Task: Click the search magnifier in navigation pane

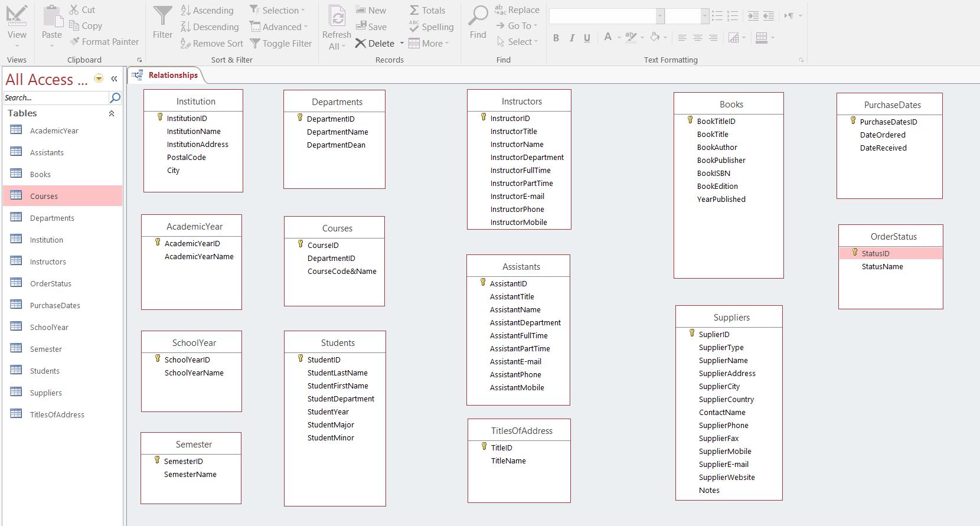Action: (x=116, y=97)
